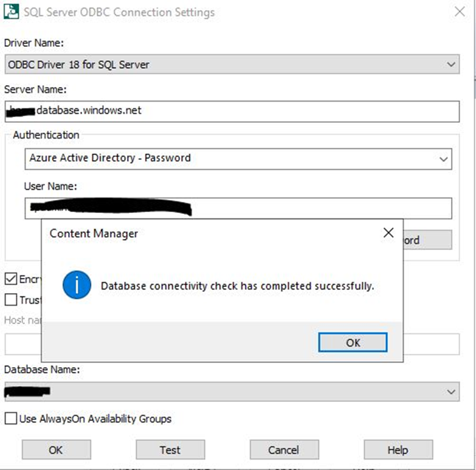476x470 pixels.
Task: Toggle the Encrypt checkbox
Action: click(x=11, y=279)
